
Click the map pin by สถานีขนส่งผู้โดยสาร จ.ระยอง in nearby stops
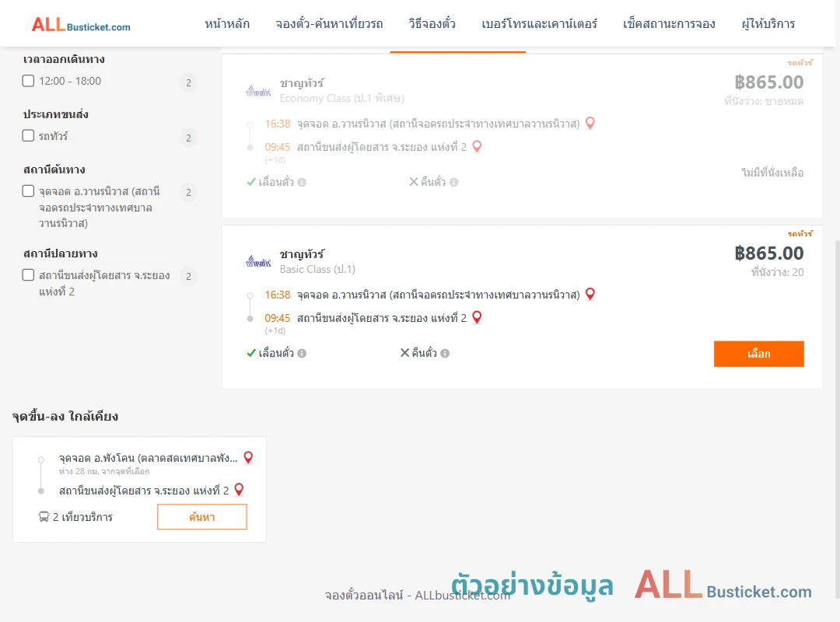240,490
